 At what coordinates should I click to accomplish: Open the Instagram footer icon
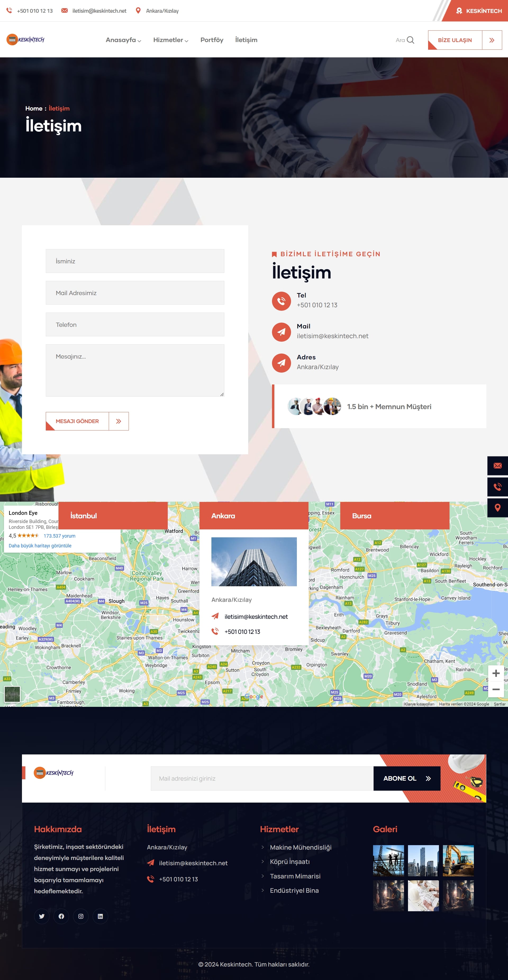[81, 916]
